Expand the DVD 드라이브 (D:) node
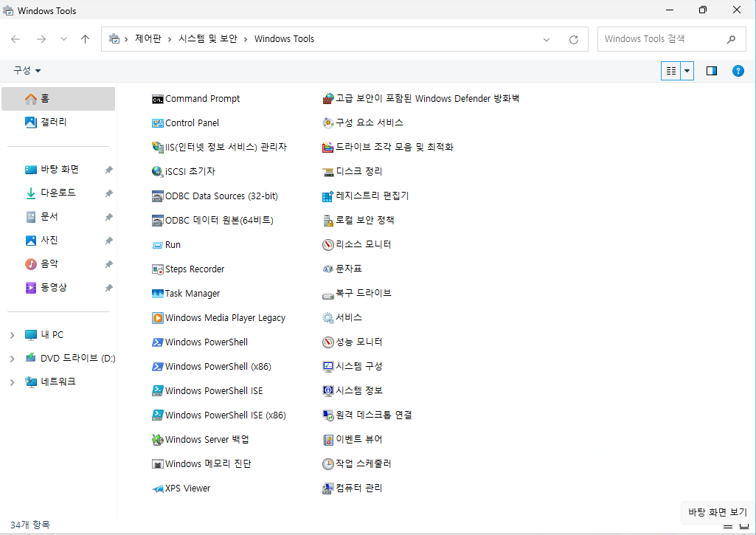Viewport: 756px width, 535px height. click(x=12, y=359)
